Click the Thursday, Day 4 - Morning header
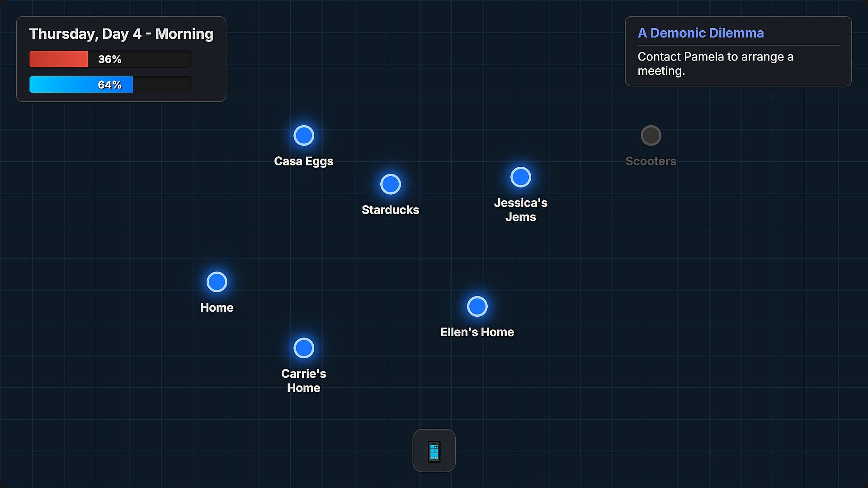 coord(121,34)
